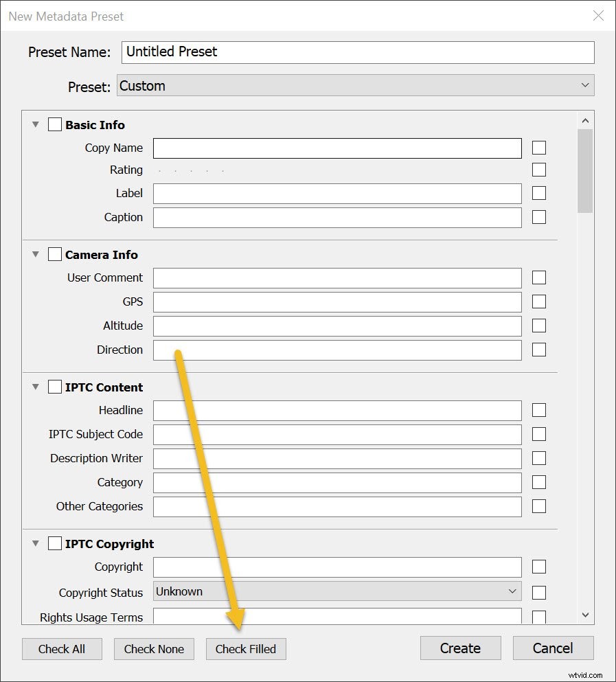Click the Create button

coord(460,648)
